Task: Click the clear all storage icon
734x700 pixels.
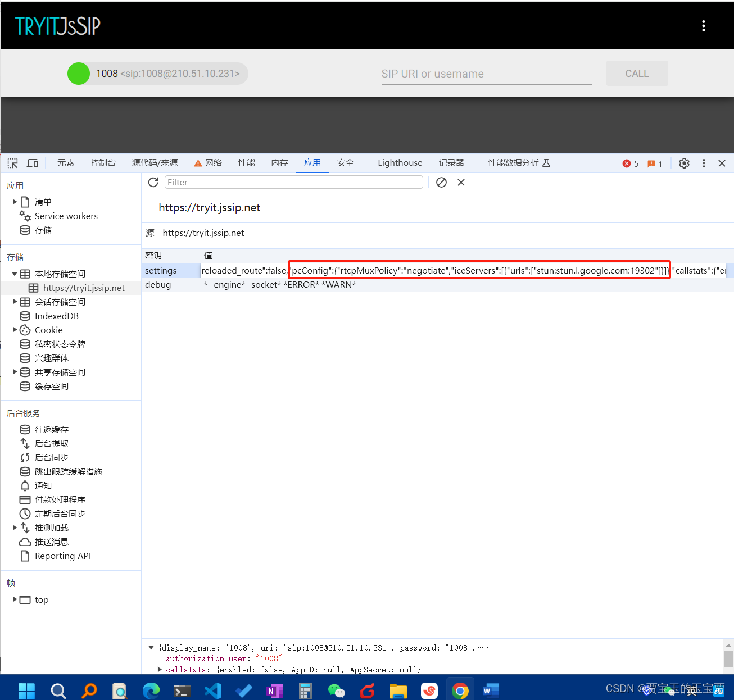Action: [x=442, y=182]
